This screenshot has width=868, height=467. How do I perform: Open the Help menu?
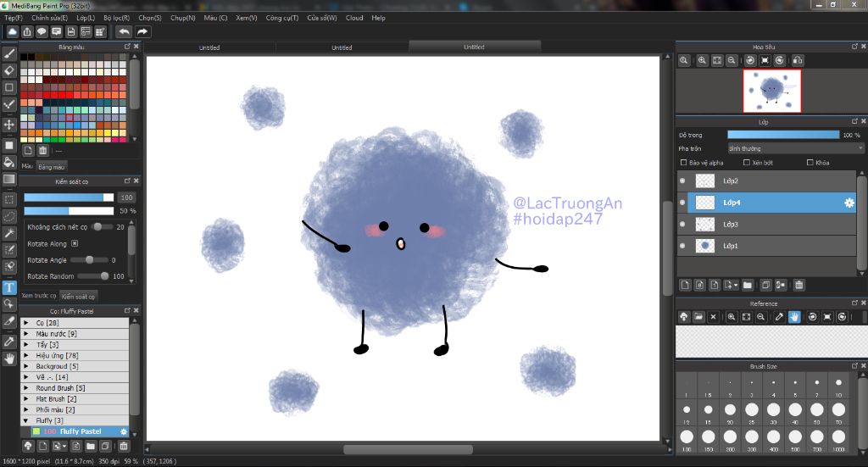pos(378,18)
